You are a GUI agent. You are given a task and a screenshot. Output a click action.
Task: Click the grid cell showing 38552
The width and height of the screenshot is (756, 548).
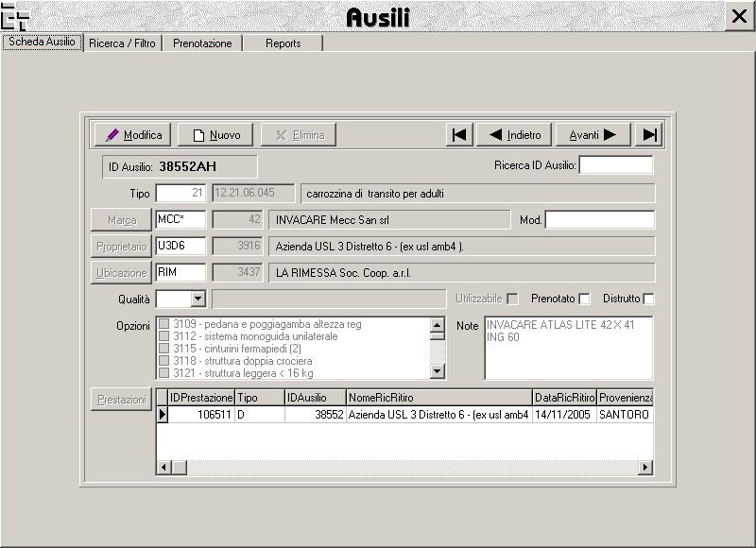316,415
